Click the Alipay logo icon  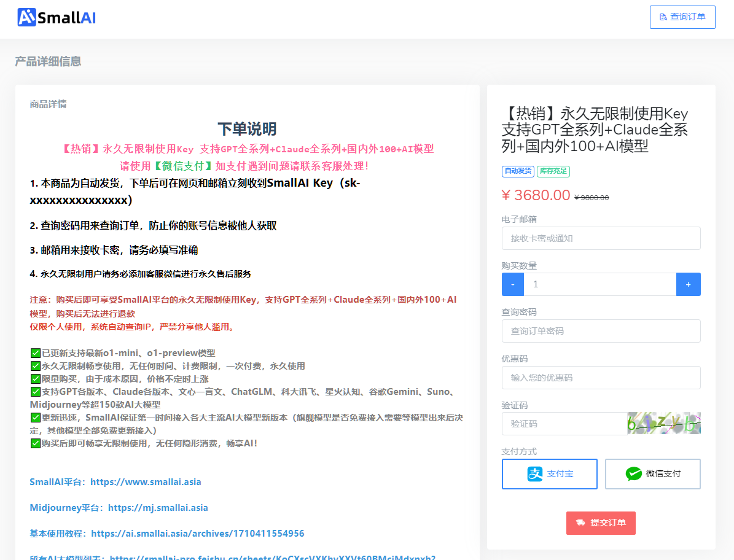(535, 474)
